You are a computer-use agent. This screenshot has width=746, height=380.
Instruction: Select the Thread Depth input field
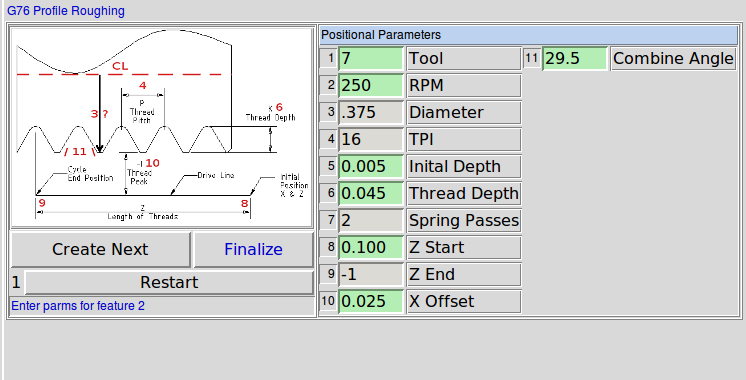(371, 194)
